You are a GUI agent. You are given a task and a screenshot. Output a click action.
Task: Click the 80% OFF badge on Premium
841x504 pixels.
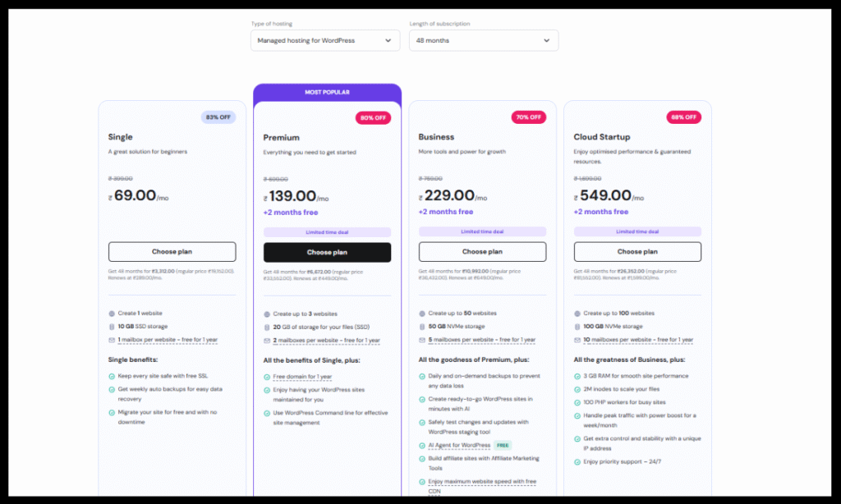coord(373,118)
